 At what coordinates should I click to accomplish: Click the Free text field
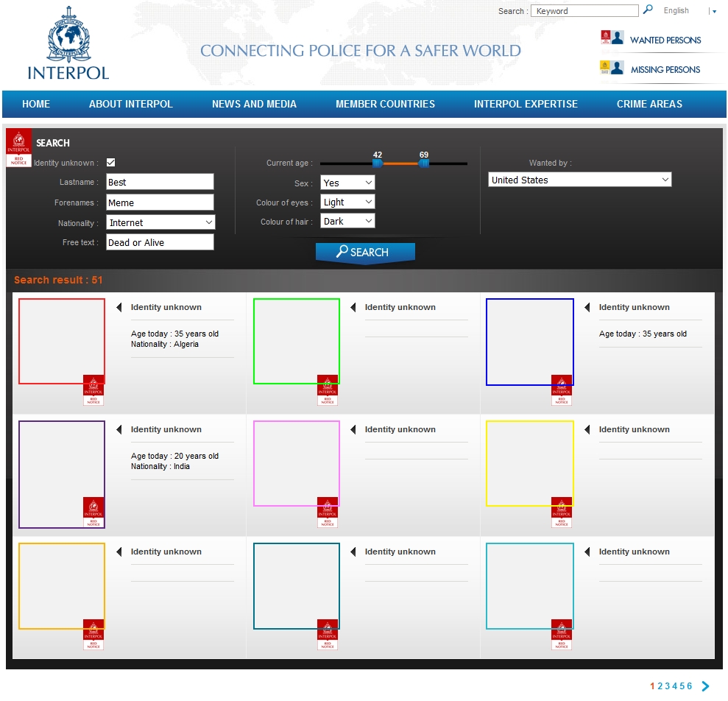[x=160, y=242]
